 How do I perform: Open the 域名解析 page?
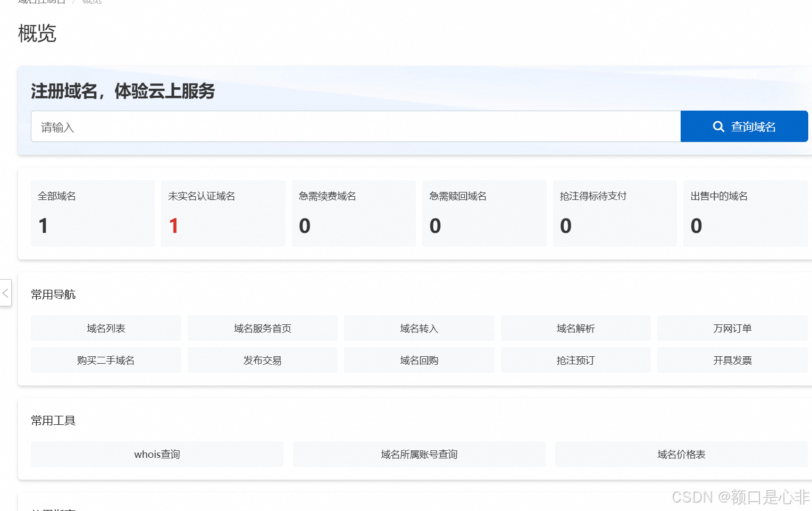tap(575, 328)
